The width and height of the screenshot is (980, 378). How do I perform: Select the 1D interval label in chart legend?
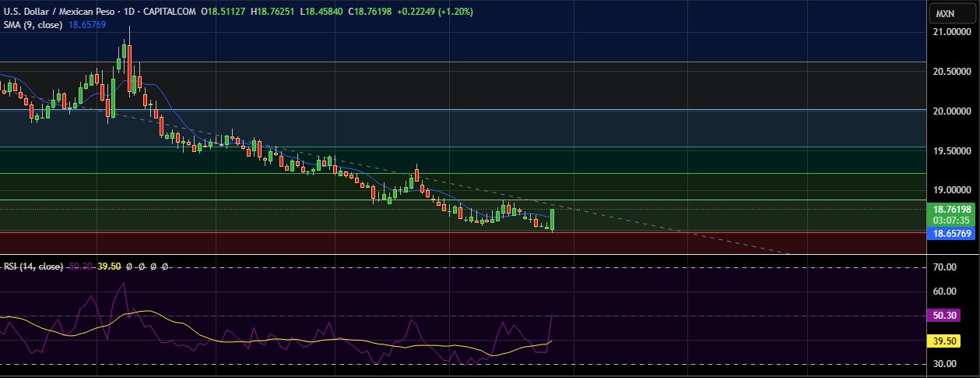pos(131,12)
